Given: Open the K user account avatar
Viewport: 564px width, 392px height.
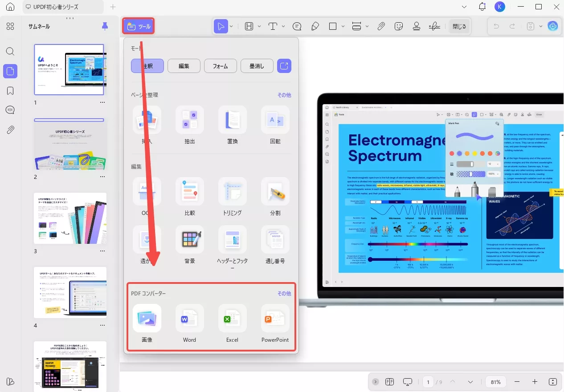Looking at the screenshot, I should 500,7.
